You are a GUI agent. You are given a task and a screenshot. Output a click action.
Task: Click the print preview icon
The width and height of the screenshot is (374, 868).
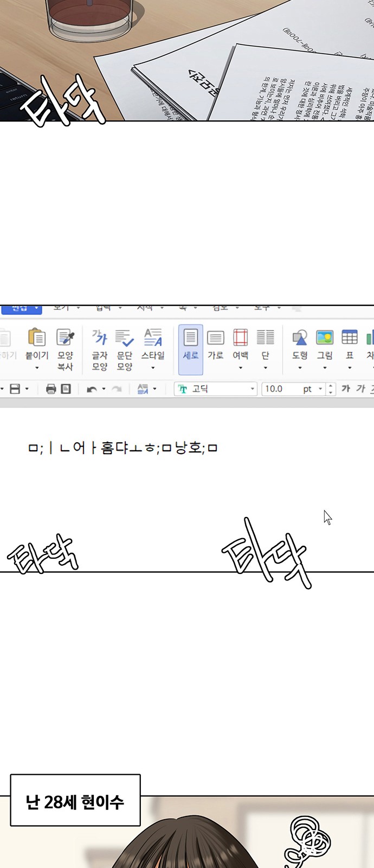click(x=66, y=389)
